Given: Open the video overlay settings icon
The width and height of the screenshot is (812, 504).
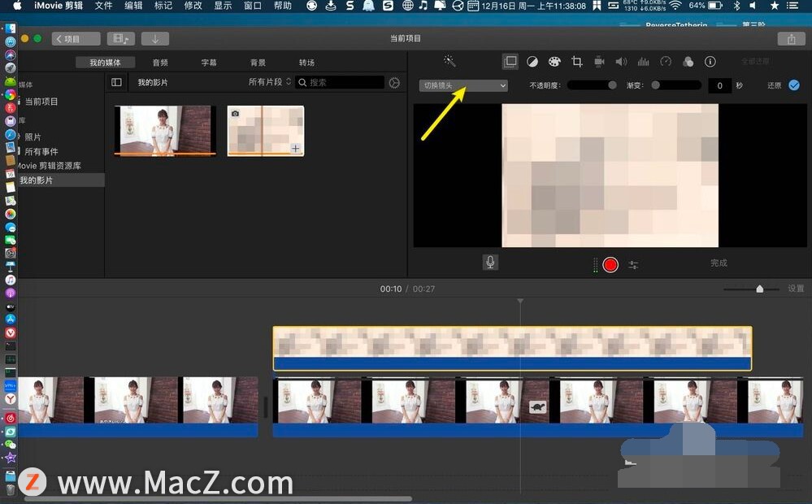Looking at the screenshot, I should click(510, 62).
